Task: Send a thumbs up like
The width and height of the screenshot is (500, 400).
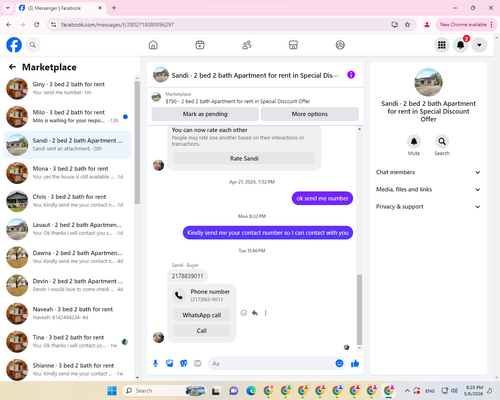Action: click(355, 363)
